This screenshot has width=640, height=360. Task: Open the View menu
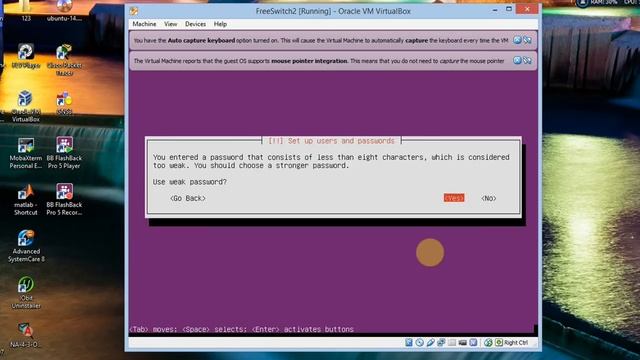point(171,24)
